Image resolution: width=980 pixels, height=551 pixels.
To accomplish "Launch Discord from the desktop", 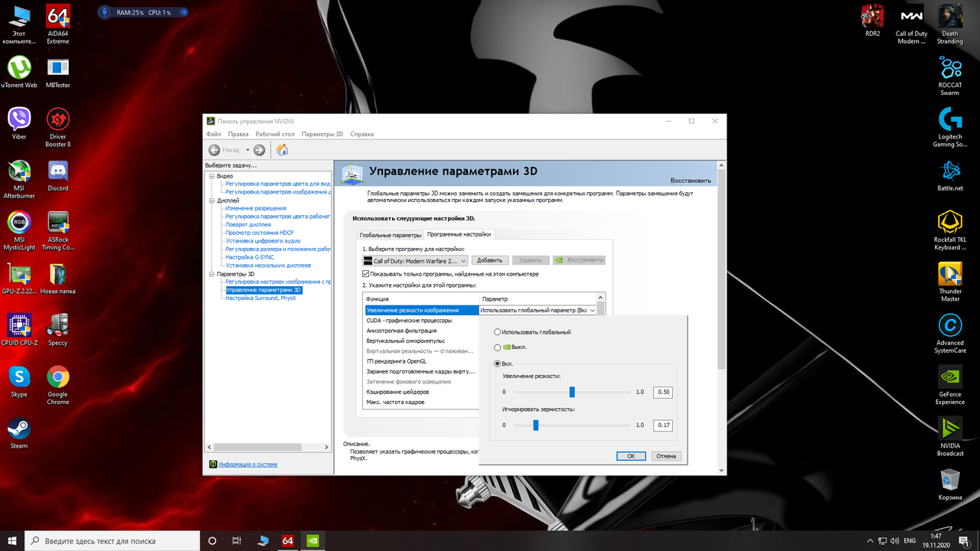I will (57, 174).
